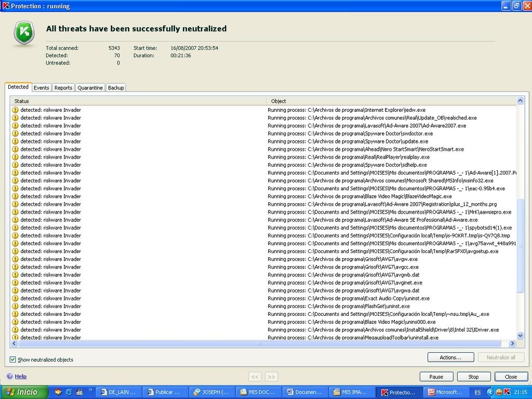The image size is (532, 399).
Task: Expand hidden system tray icons arrow
Action: [490, 392]
